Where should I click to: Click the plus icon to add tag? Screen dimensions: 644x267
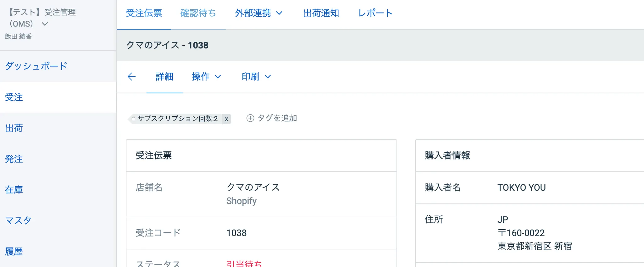click(x=250, y=118)
